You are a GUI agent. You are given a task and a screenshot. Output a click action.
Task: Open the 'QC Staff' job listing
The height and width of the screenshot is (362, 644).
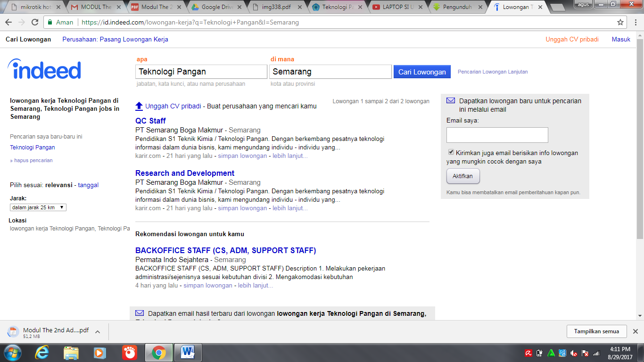pos(150,121)
